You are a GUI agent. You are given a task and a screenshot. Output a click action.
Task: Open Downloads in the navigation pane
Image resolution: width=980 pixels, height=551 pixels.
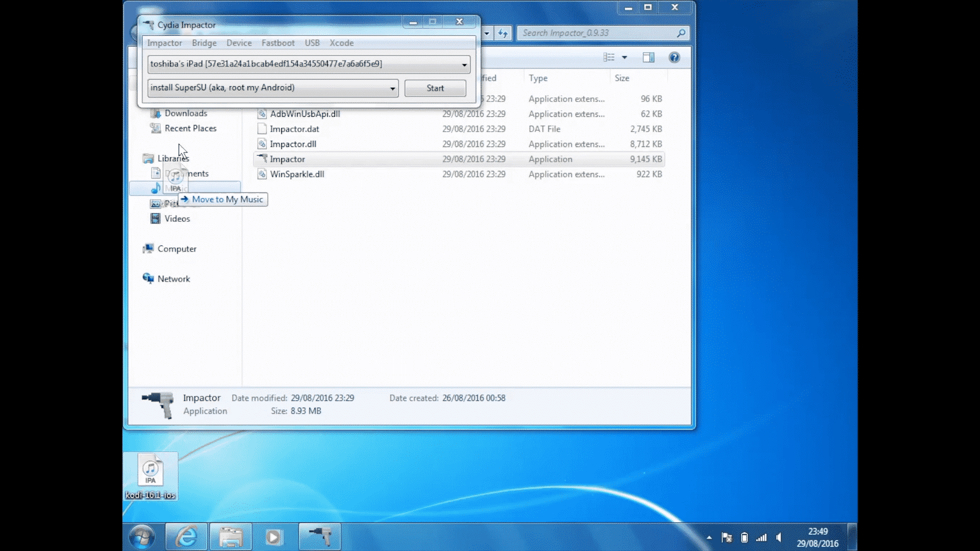coord(186,113)
